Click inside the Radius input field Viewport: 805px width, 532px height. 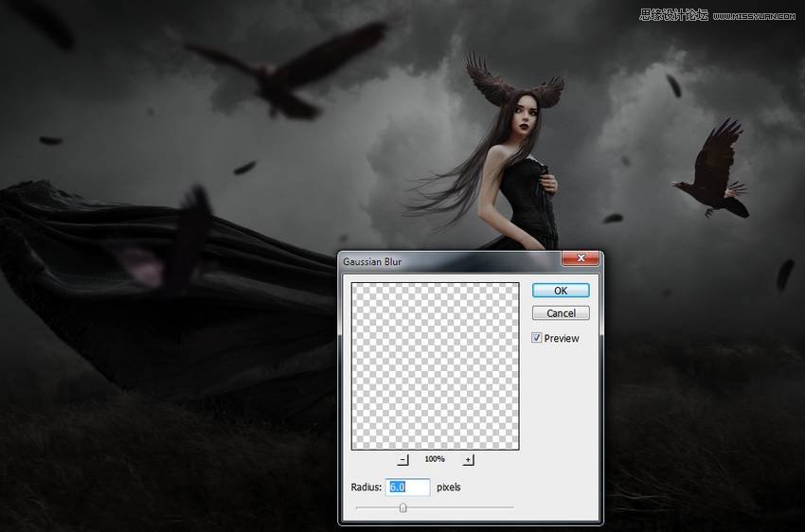408,488
